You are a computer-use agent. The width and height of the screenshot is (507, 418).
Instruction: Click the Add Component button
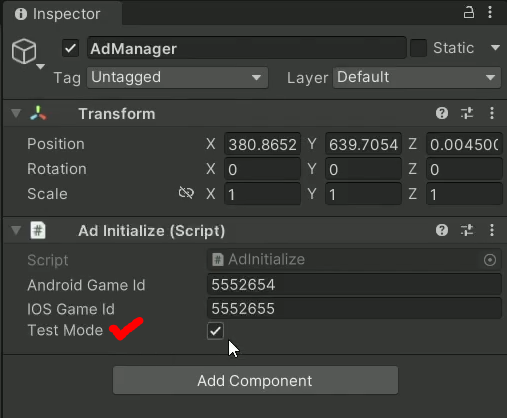click(x=255, y=380)
